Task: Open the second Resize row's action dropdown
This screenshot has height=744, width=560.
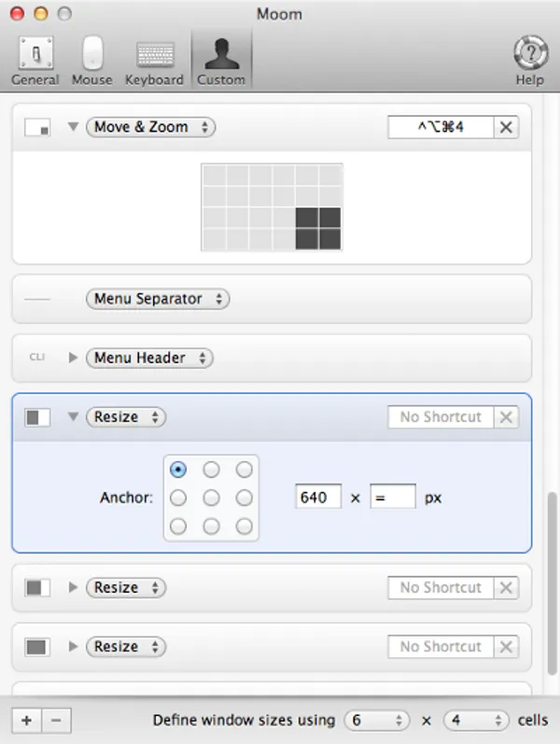Action: coord(126,588)
